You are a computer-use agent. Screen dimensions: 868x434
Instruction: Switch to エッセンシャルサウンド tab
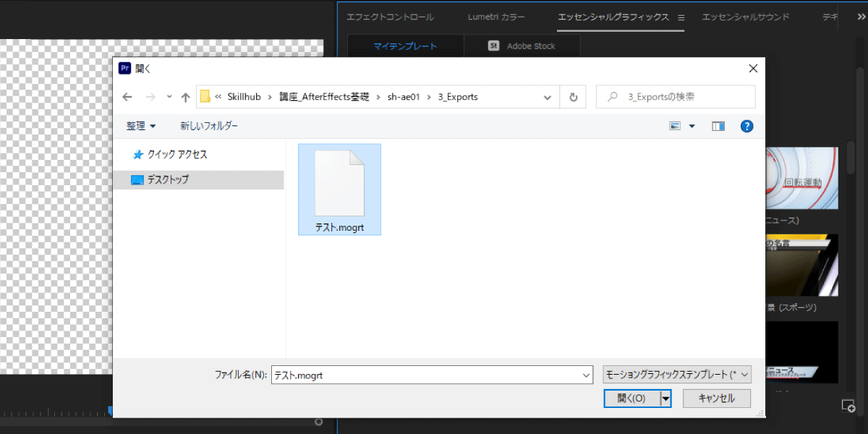coord(746,17)
